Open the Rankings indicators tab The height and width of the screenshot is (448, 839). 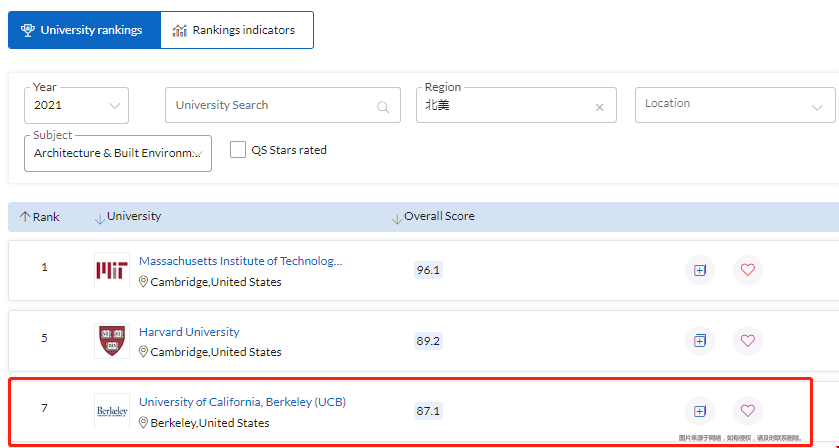point(237,30)
